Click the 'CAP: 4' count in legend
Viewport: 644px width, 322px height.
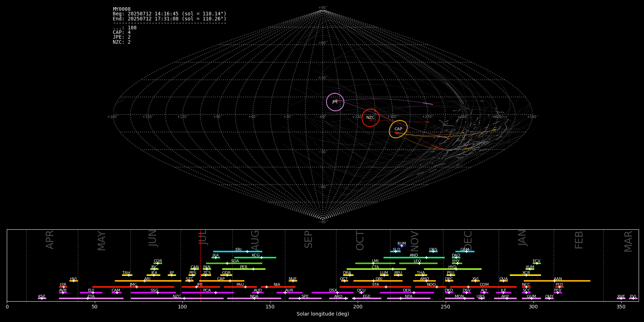[x=122, y=33]
